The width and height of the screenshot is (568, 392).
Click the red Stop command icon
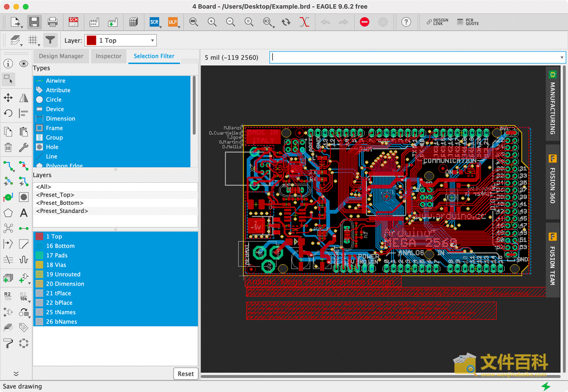coord(365,22)
